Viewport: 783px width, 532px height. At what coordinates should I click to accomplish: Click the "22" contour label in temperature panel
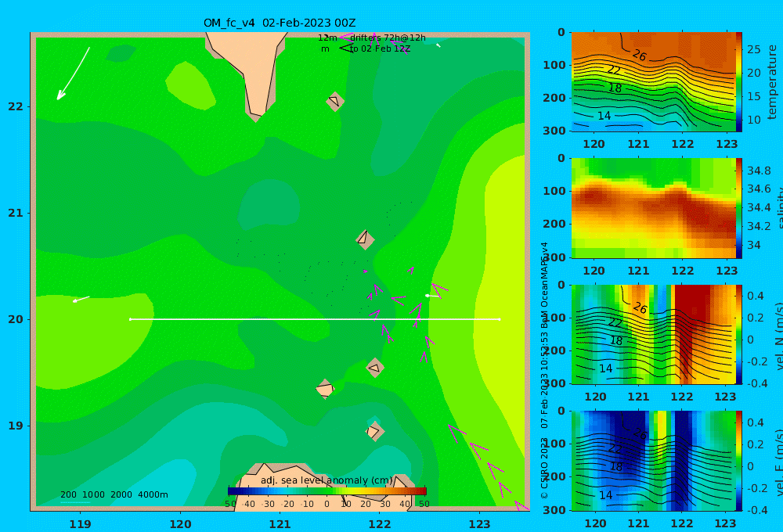tap(614, 70)
